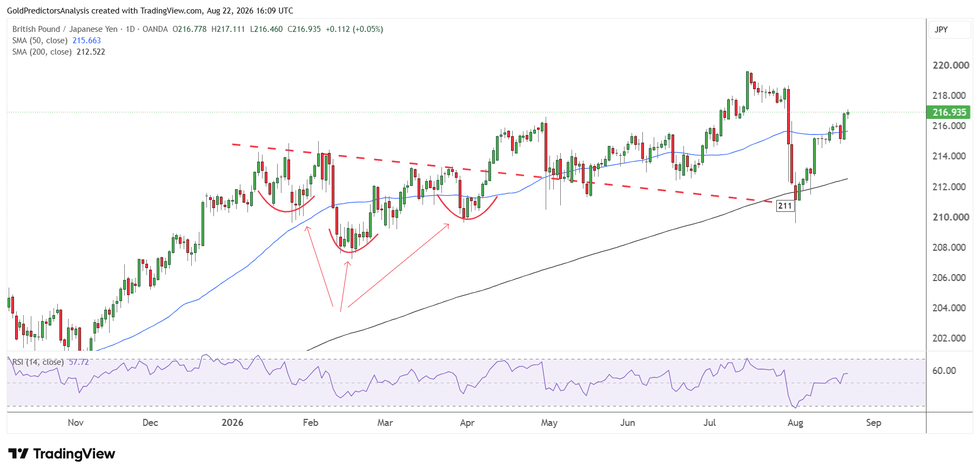Click the 211 price annotation label

785,206
